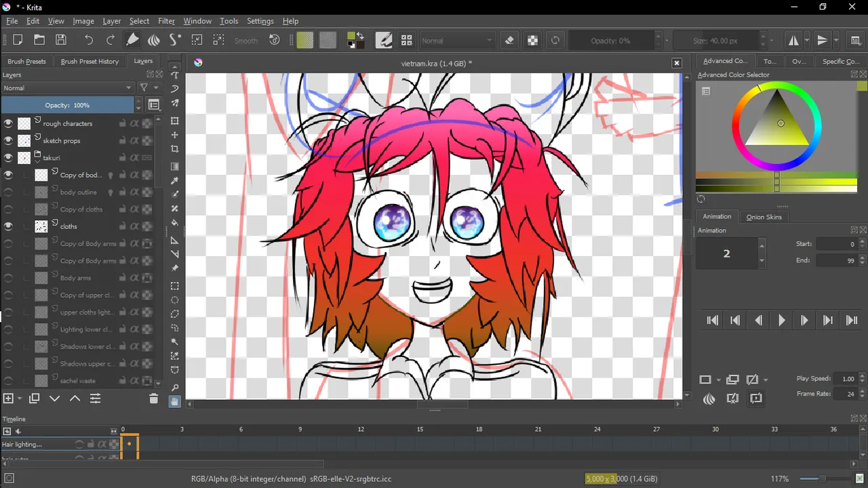Show the Body arms layer
This screenshot has width=868, height=488.
[8, 278]
